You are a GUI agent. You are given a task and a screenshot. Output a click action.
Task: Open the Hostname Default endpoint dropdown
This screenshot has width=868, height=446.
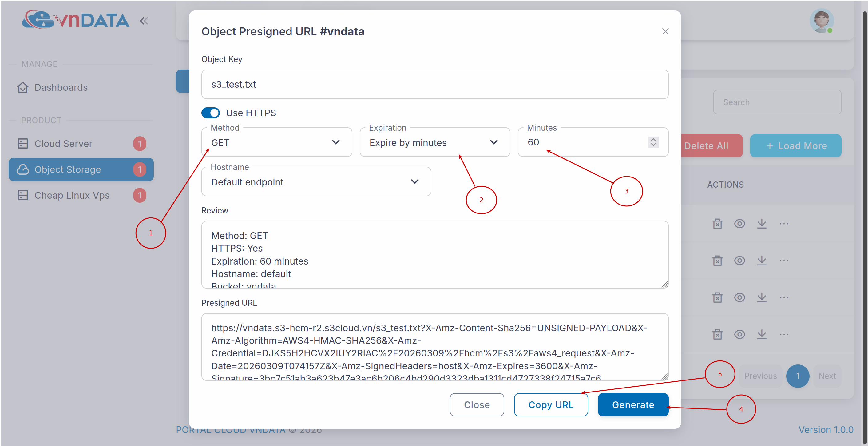pyautogui.click(x=316, y=182)
